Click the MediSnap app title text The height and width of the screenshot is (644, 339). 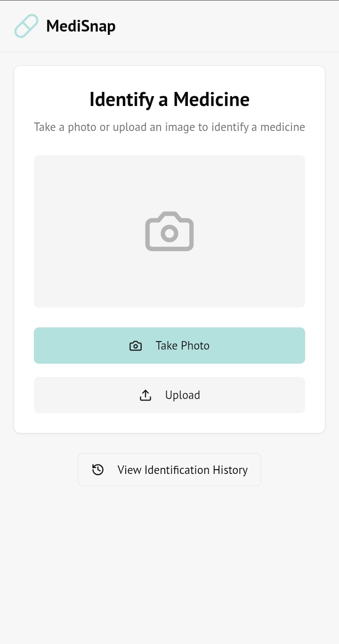[x=81, y=26]
